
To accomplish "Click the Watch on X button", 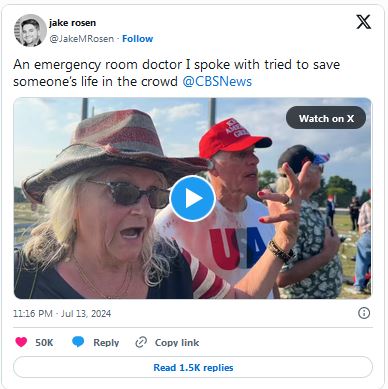I will tap(326, 118).
